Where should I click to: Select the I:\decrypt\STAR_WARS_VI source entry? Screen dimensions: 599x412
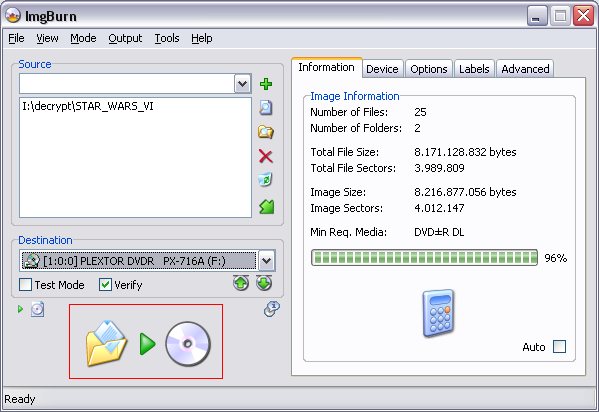(88, 106)
